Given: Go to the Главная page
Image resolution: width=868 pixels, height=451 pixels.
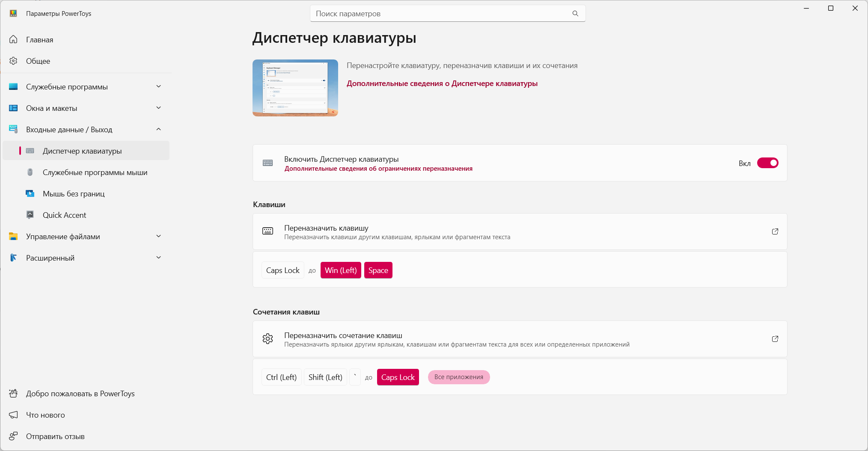Looking at the screenshot, I should (x=86, y=39).
